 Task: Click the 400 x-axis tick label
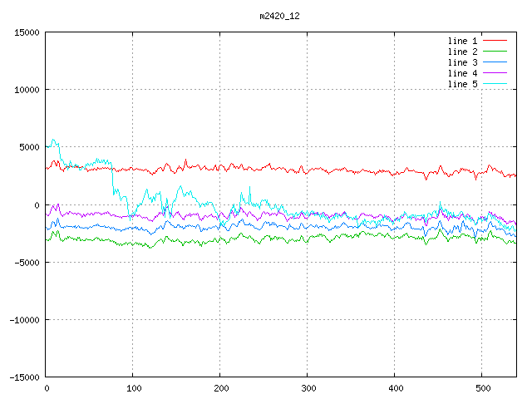click(395, 388)
